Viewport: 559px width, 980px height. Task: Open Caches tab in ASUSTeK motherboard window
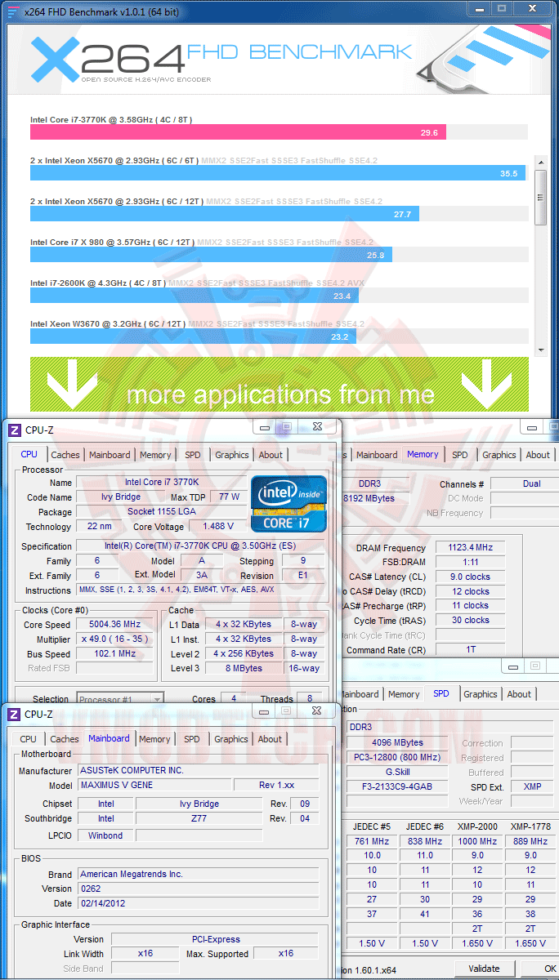click(x=65, y=739)
